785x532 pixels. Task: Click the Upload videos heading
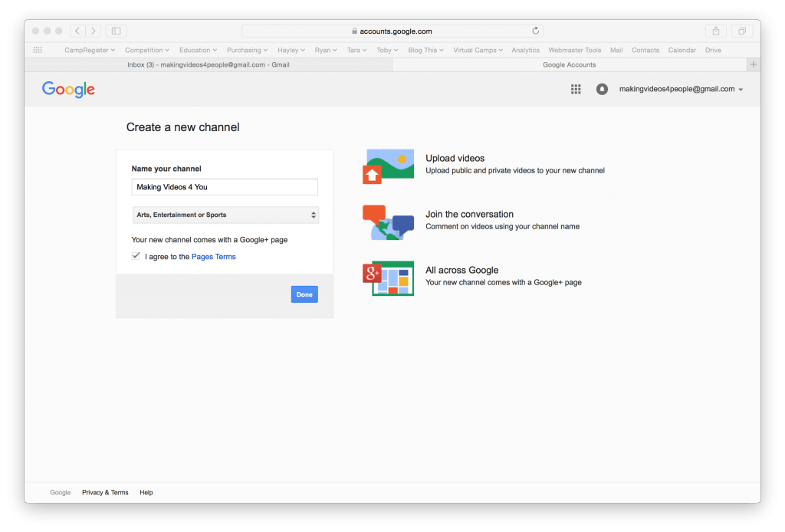[x=455, y=158]
